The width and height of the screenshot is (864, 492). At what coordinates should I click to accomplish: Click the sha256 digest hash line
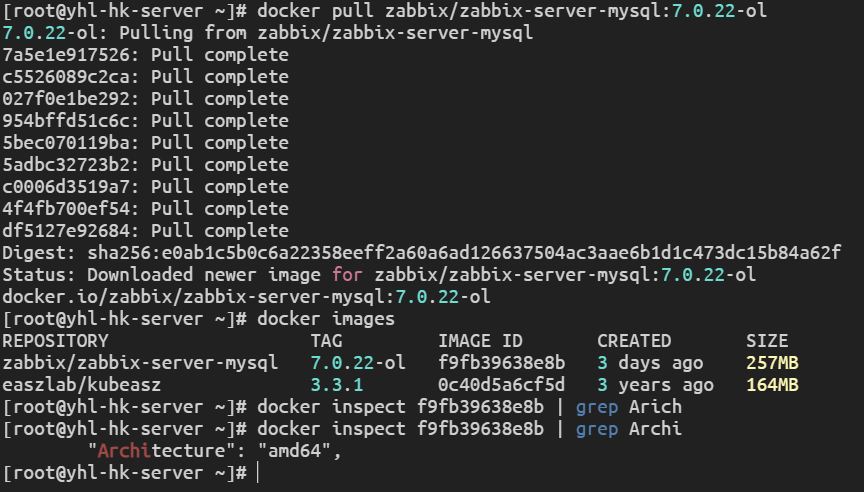(420, 253)
